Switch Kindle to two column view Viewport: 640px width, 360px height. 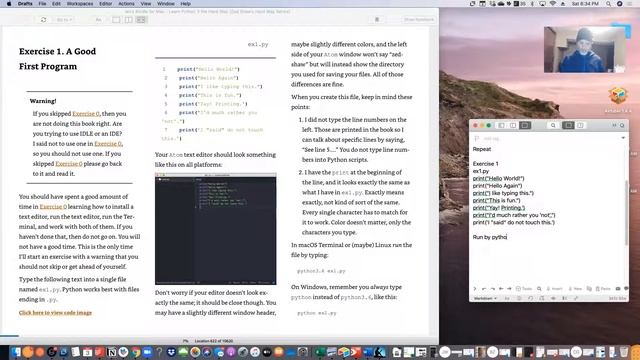tap(129, 20)
